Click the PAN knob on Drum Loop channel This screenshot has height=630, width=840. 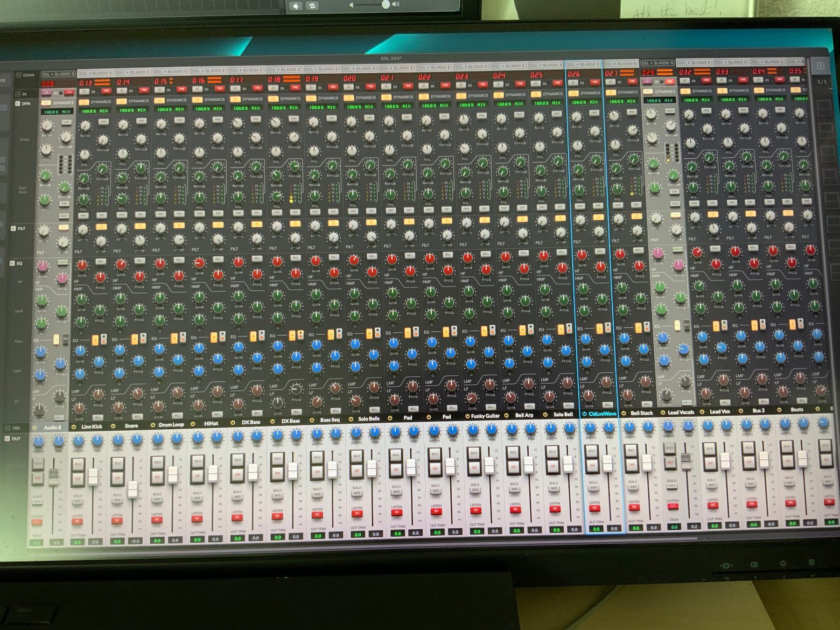tap(177, 439)
